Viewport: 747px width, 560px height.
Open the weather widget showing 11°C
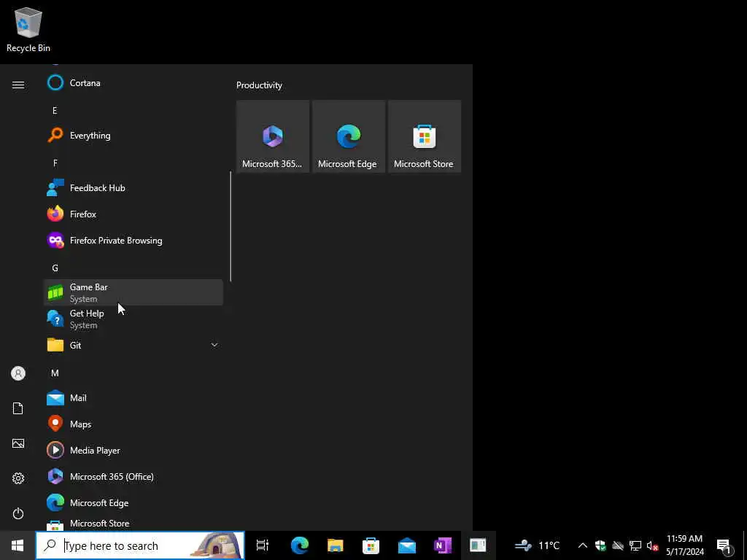[538, 545]
